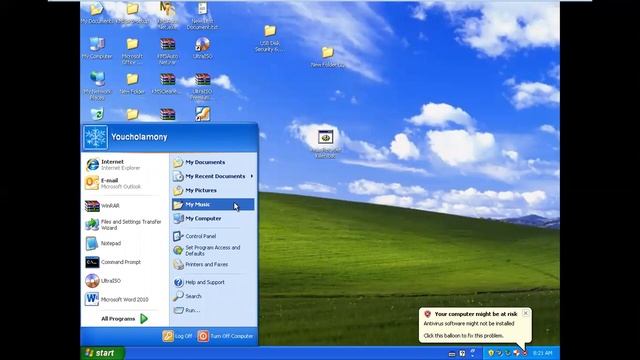Open WinRAR from the Start menu list
This screenshot has width=640, height=360.
125,206
